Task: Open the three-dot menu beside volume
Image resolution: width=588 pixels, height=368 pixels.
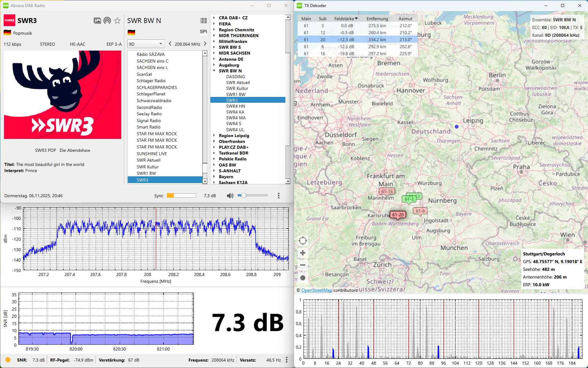Action: coord(278,196)
